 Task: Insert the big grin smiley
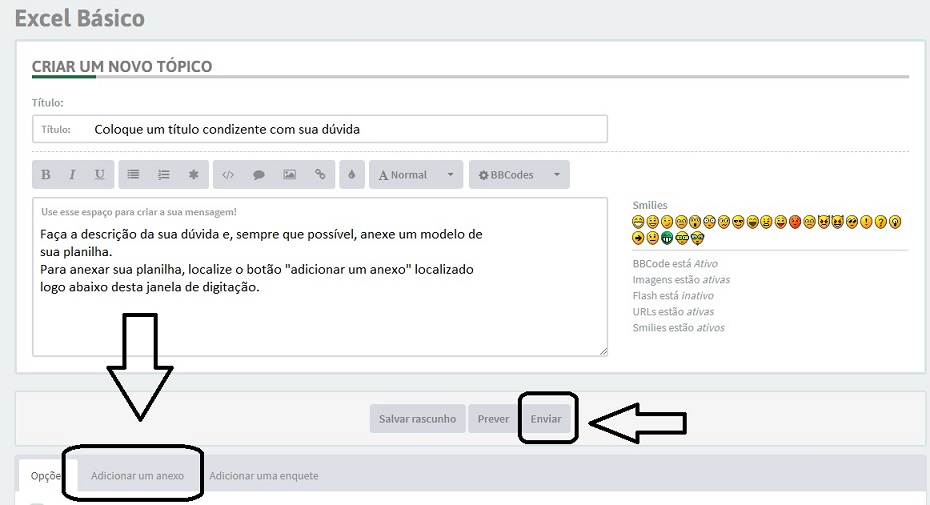coord(638,222)
